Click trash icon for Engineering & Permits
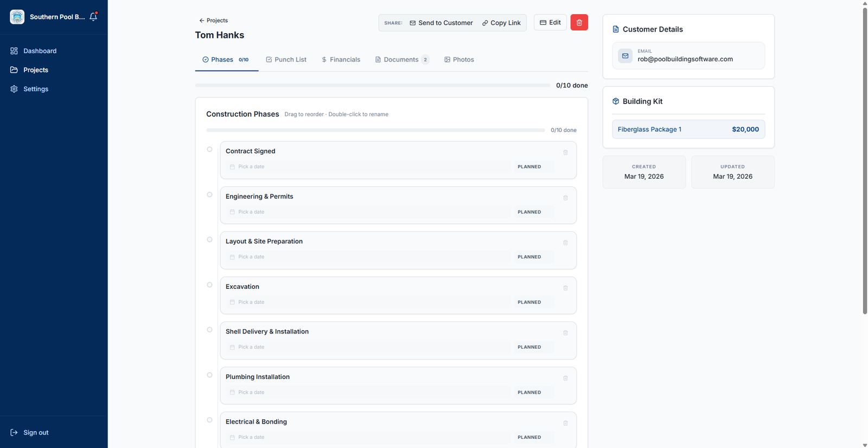868x448 pixels. pos(565,198)
